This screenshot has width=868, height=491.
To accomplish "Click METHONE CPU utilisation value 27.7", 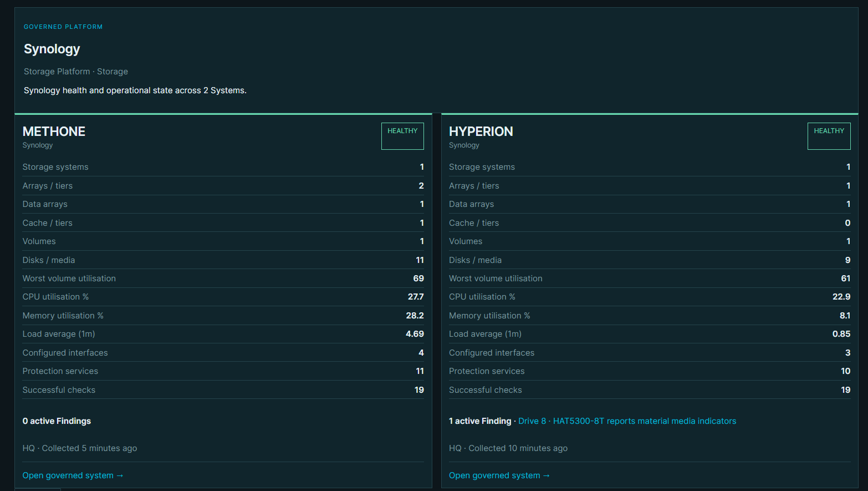I will coord(416,297).
